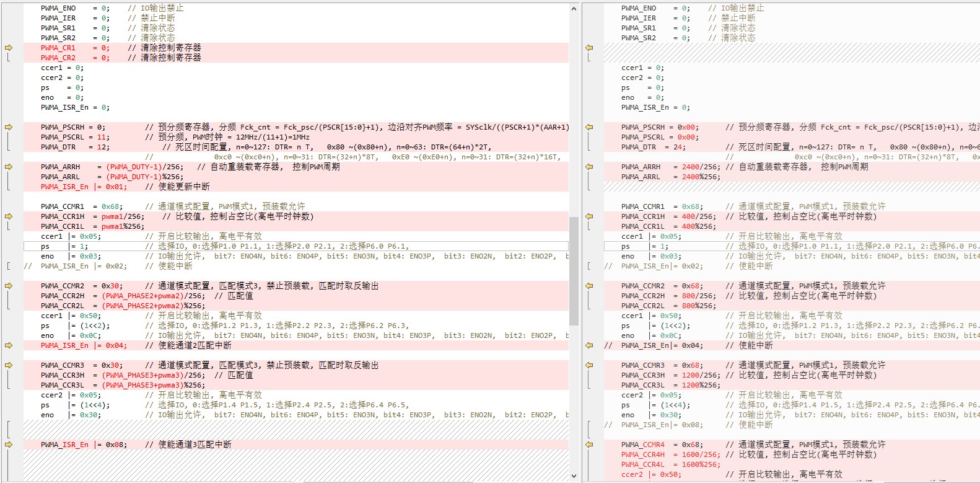Click left gutter arrow at PWMA_CCR1H = pwma1/256
Image resolution: width=980 pixels, height=483 pixels.
point(9,216)
